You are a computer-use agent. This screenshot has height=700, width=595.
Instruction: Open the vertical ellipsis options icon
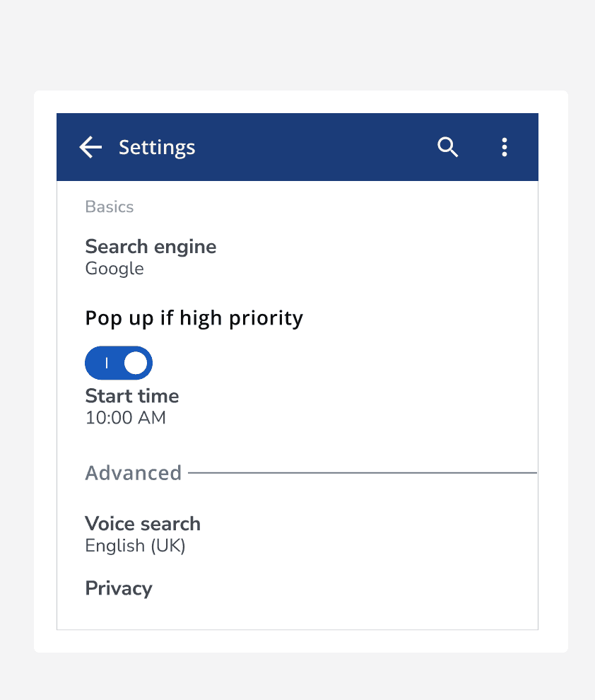click(505, 147)
